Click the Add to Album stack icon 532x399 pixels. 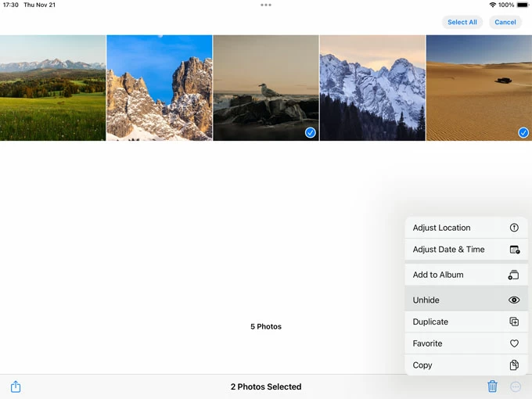tap(514, 275)
